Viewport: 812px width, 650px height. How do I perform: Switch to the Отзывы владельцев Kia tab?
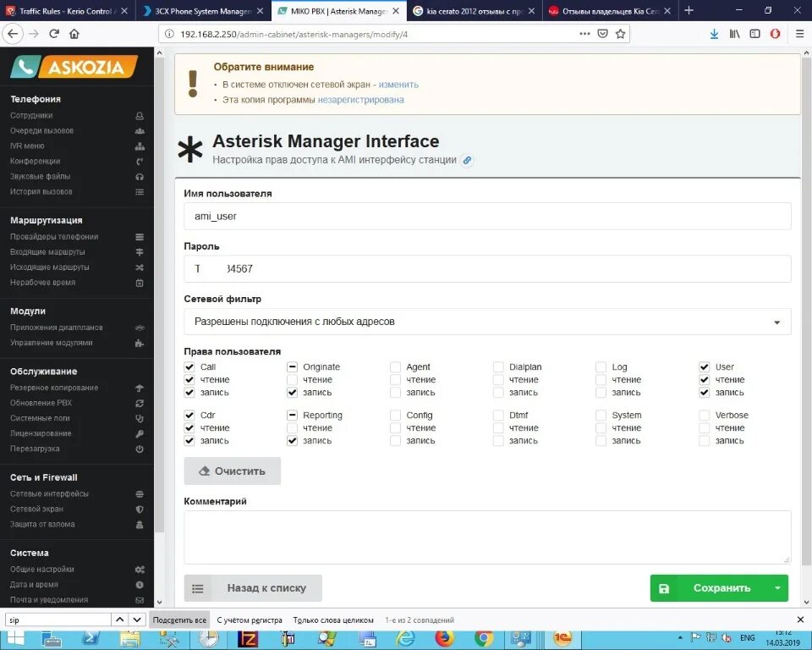tap(610, 11)
